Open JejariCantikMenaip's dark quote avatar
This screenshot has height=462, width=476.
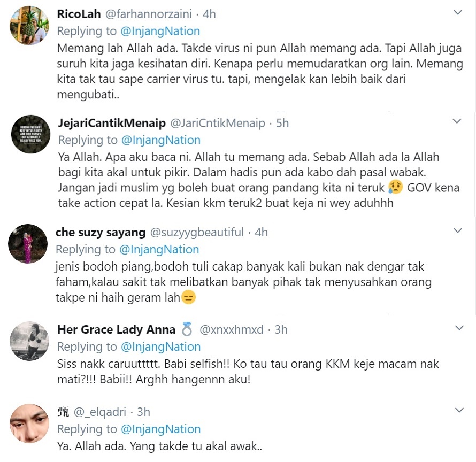coord(30,134)
